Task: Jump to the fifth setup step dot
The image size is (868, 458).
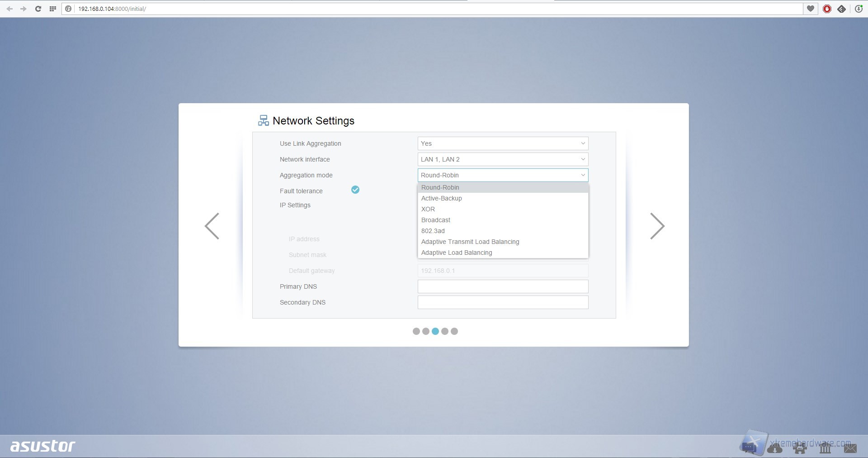Action: pyautogui.click(x=454, y=331)
